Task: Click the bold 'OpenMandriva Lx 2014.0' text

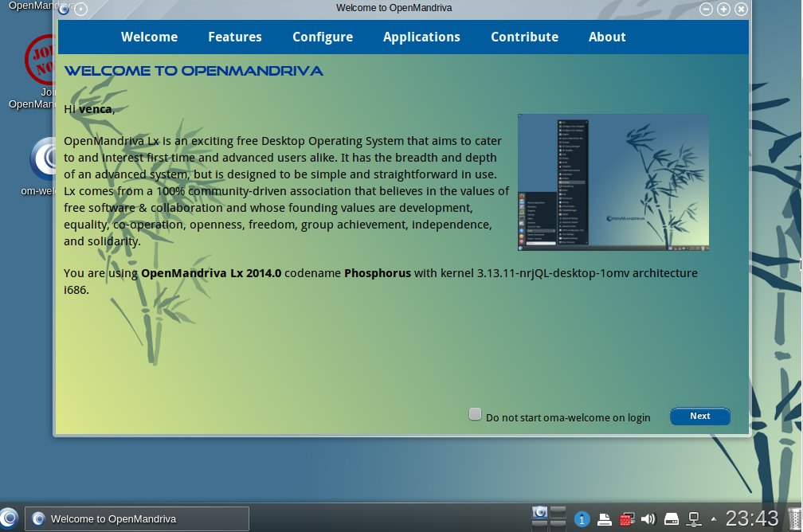Action: [211, 273]
